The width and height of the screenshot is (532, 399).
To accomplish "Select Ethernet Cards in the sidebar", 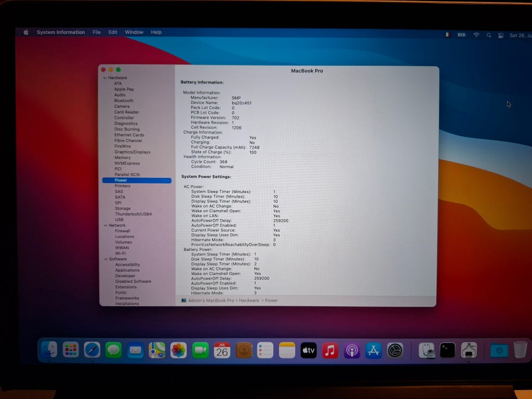I will (x=129, y=135).
